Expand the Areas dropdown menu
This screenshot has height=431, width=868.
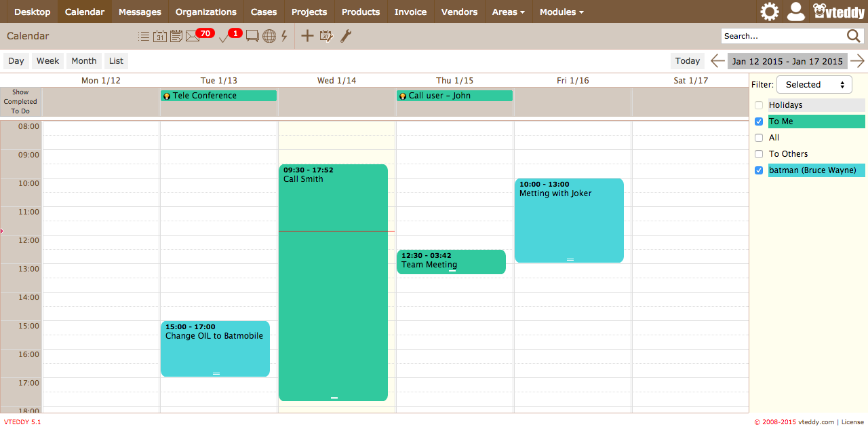point(508,12)
